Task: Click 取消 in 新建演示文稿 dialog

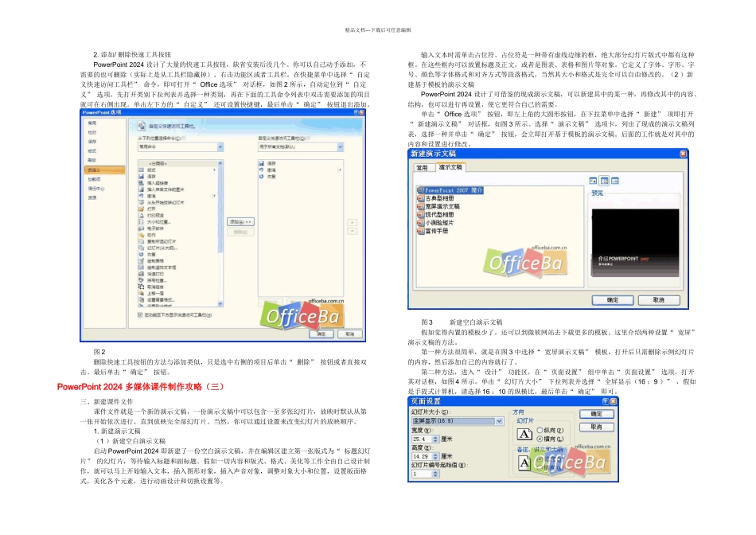Action: [659, 300]
